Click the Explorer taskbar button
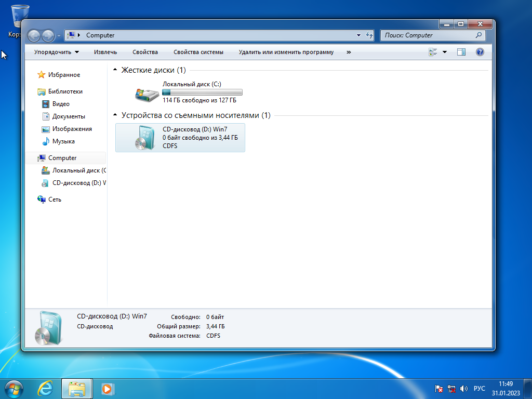Image resolution: width=532 pixels, height=399 pixels. 77,389
